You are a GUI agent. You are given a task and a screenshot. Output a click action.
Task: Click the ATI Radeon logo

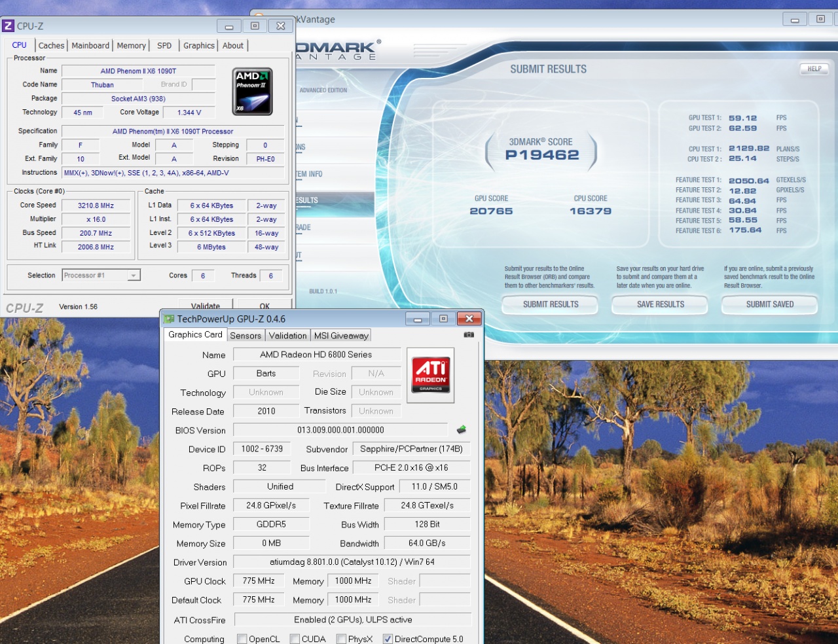pos(430,375)
